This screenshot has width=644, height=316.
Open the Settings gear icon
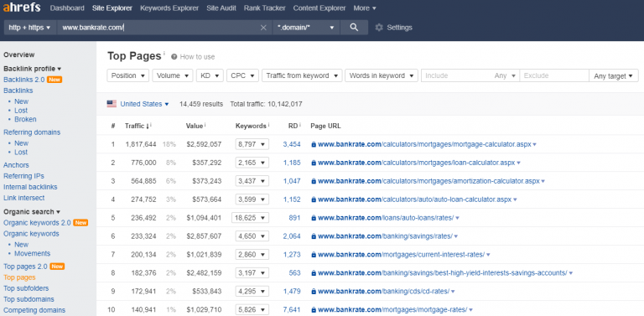[379, 28]
